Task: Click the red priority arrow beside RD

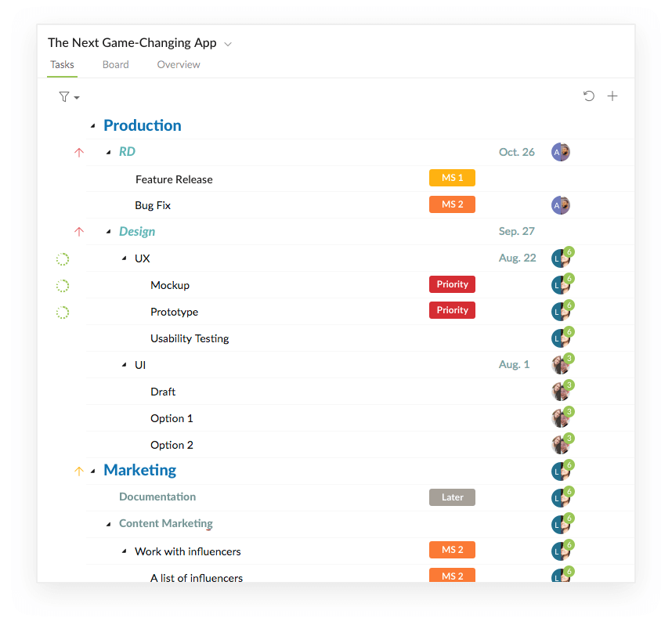Action: pyautogui.click(x=79, y=152)
